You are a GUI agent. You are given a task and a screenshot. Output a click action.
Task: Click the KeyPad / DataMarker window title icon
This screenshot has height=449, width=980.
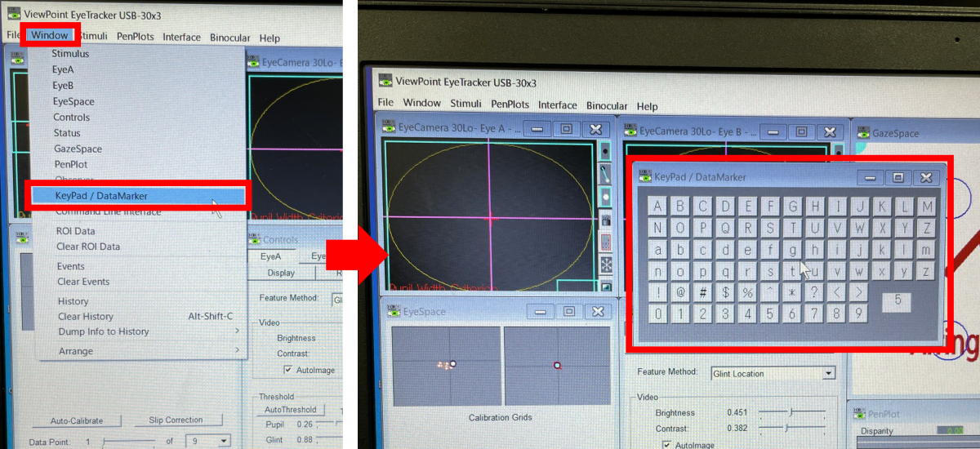coord(645,176)
